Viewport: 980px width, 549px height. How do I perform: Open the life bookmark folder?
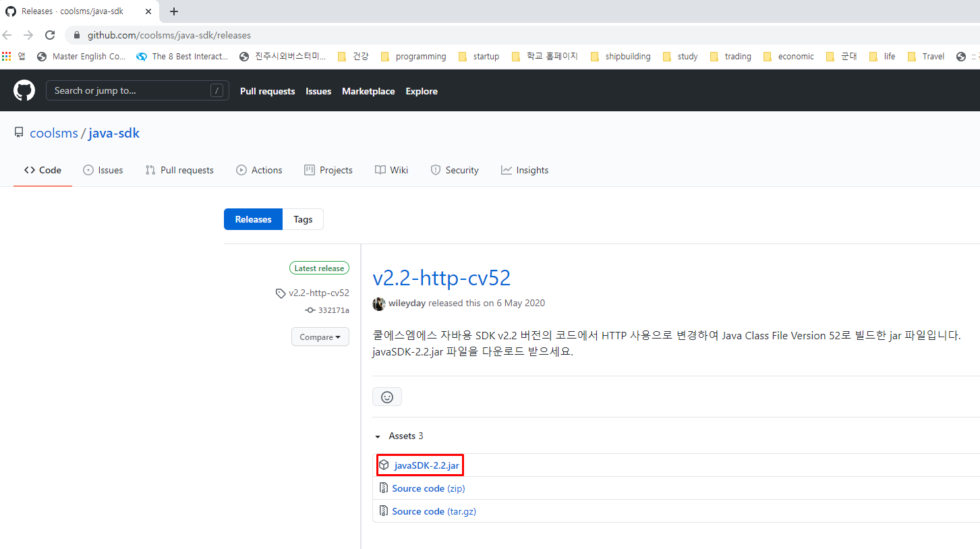[882, 56]
